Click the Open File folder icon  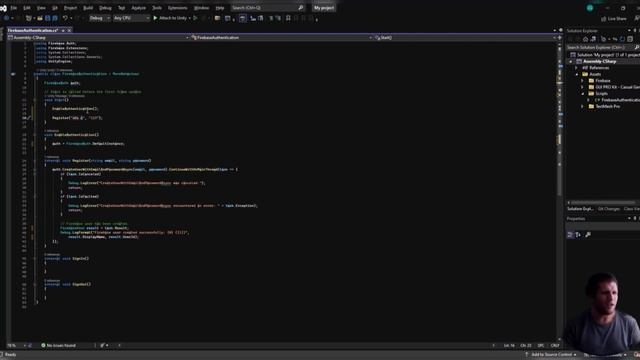coord(40,18)
